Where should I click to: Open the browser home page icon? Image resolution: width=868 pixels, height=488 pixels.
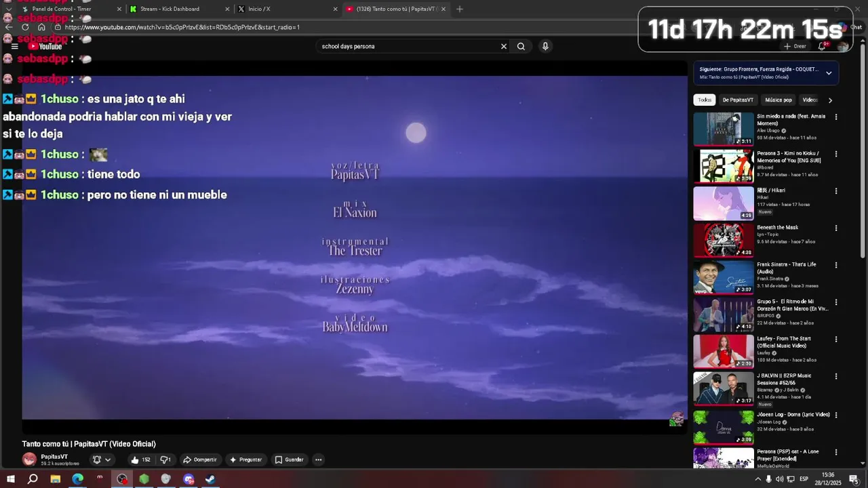tap(41, 27)
